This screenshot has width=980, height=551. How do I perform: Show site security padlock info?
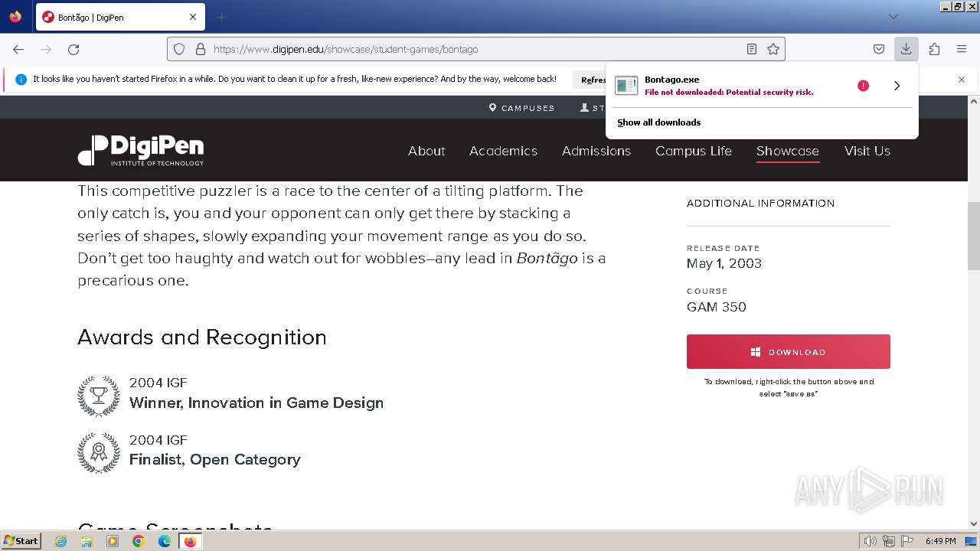pyautogui.click(x=201, y=49)
